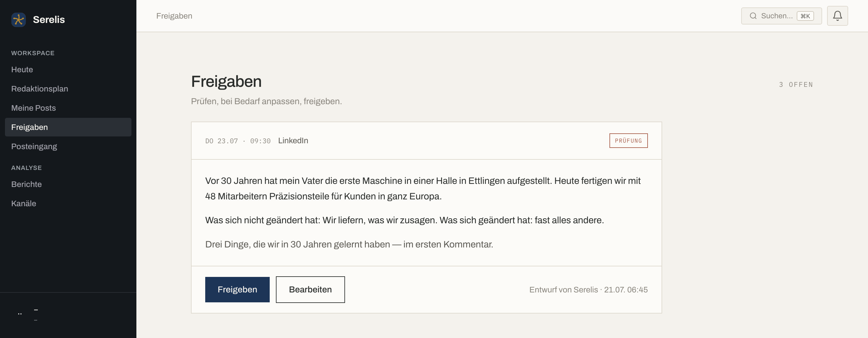Click the PRÜFUNG status badge
868x338 pixels.
(x=628, y=140)
